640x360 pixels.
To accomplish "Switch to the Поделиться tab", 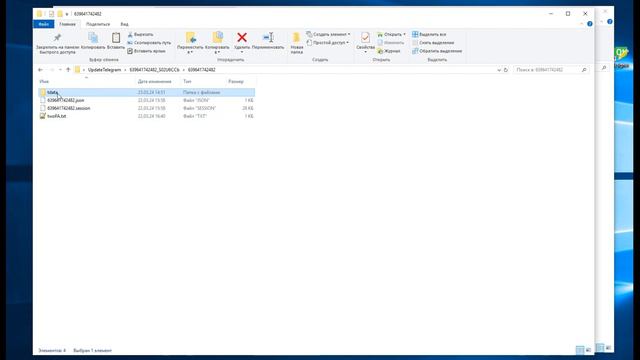I will pos(98,24).
